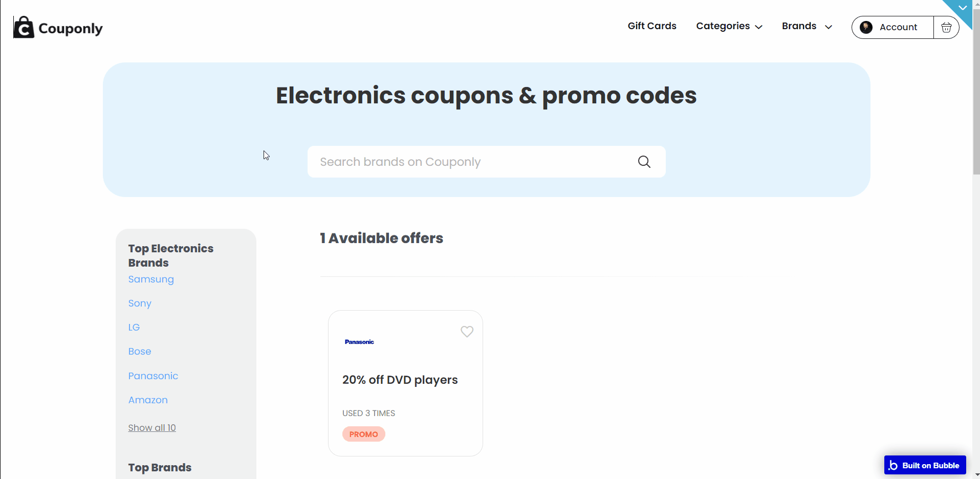Open the 20% off DVD players offer
Screen dimensions: 980x479
pos(400,380)
